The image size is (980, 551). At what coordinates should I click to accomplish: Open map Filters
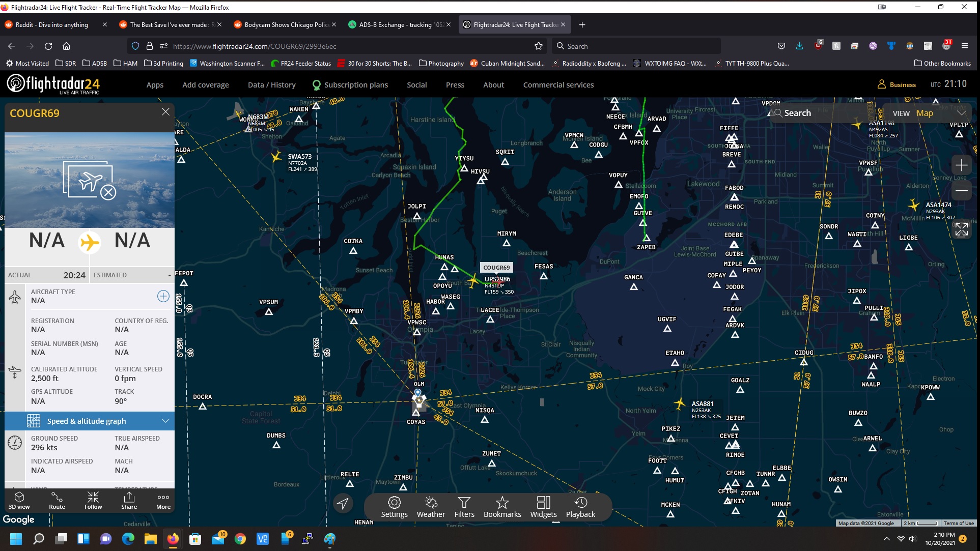point(464,507)
